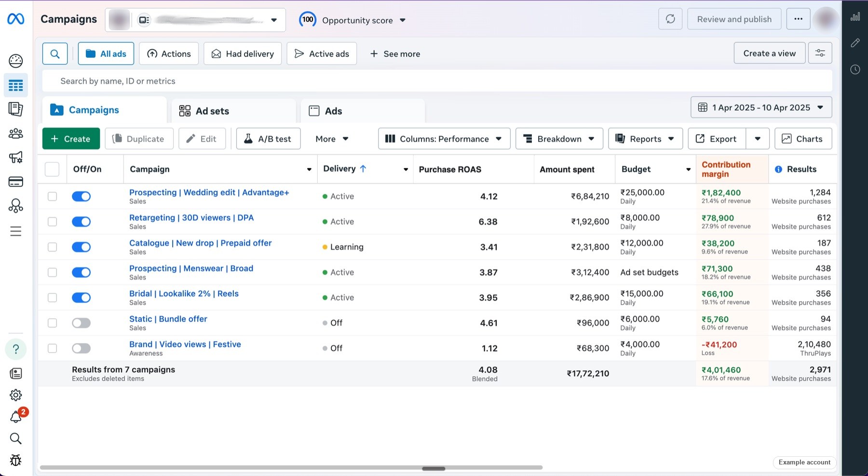Open the Breakdown dropdown
The width and height of the screenshot is (868, 476).
coord(559,139)
